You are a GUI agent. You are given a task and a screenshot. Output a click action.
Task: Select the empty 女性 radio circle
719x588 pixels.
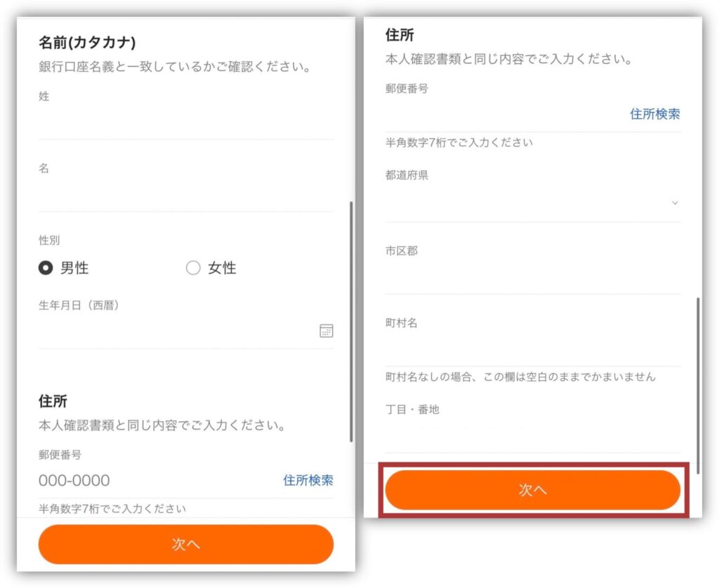(193, 268)
